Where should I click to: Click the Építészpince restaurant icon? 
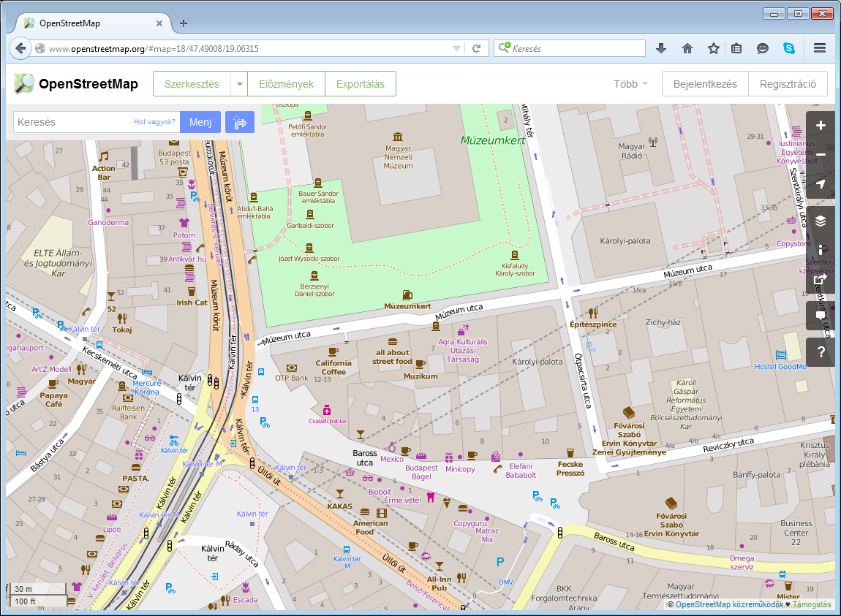coord(592,313)
